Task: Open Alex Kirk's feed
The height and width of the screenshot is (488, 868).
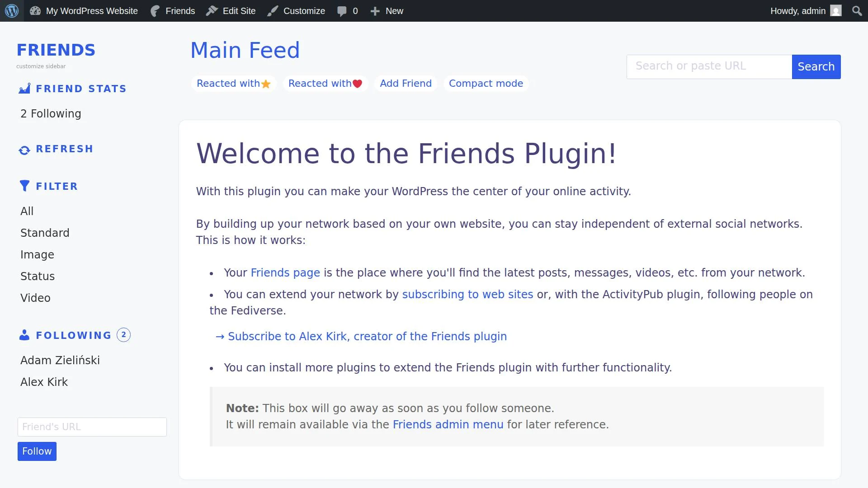Action: 44,382
